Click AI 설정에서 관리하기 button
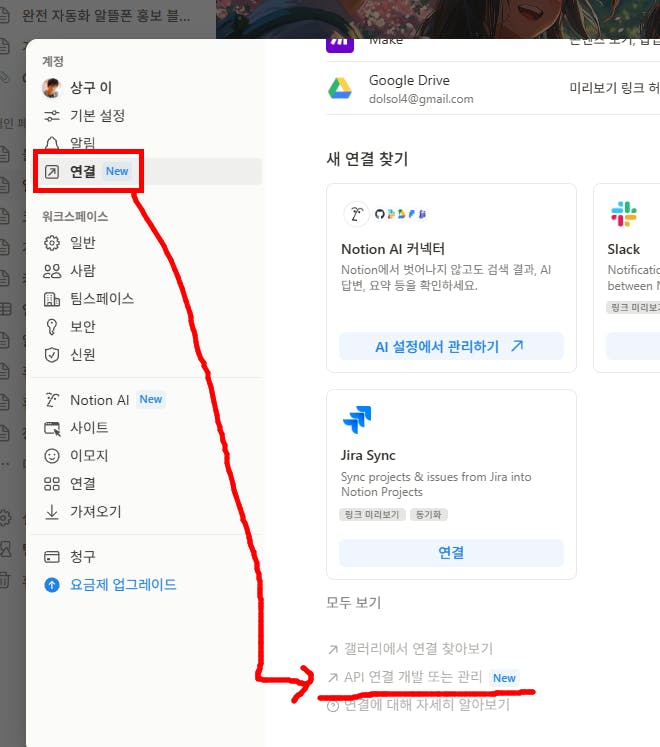The width and height of the screenshot is (660, 747). click(451, 346)
